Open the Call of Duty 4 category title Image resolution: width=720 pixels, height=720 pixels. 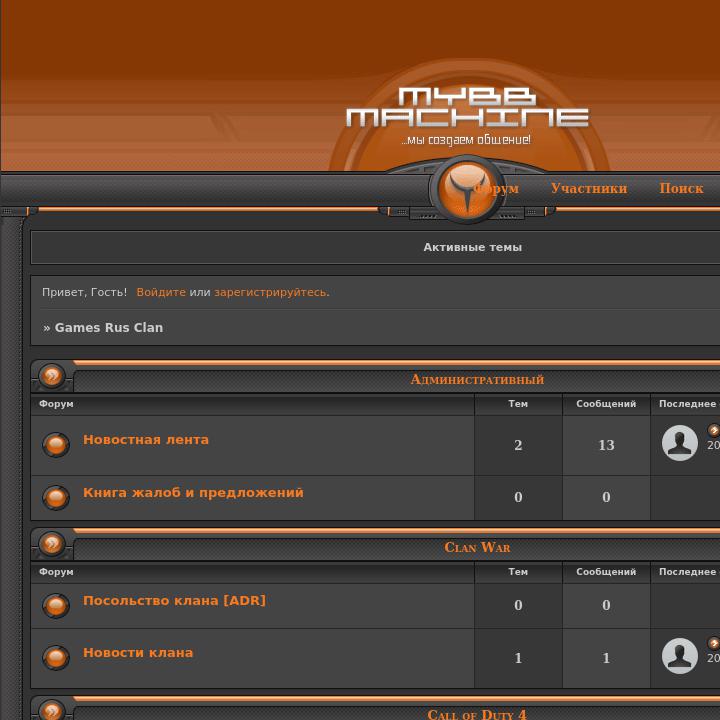477,714
